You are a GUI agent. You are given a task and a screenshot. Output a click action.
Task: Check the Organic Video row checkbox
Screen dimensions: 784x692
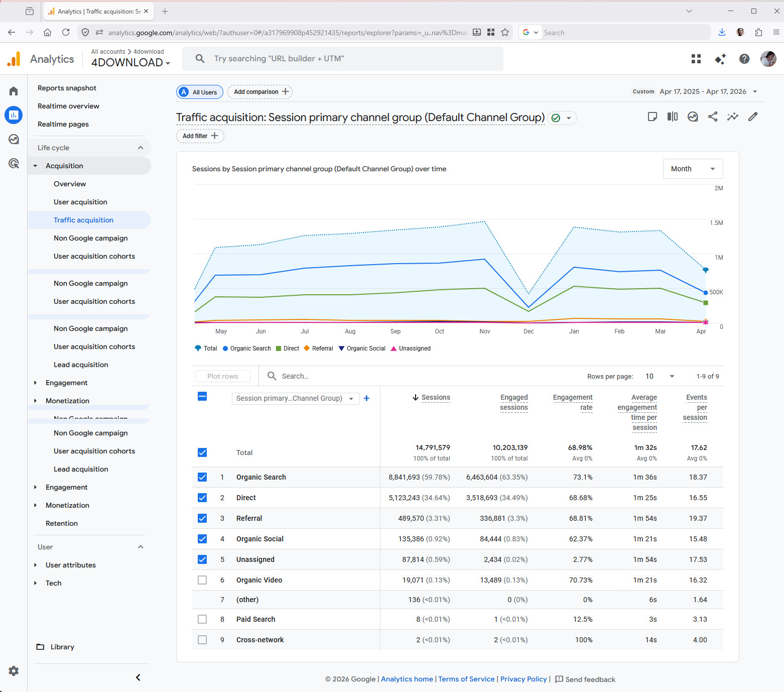202,580
